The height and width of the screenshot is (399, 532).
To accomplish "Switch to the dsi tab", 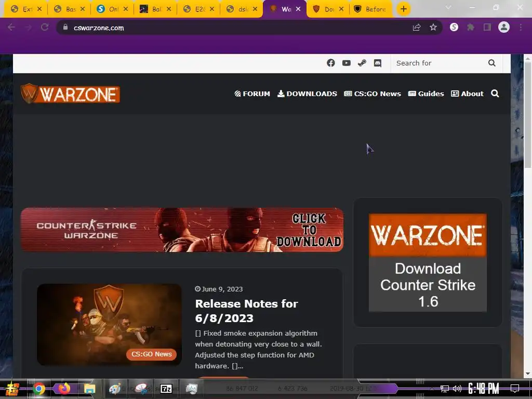I will tap(241, 9).
